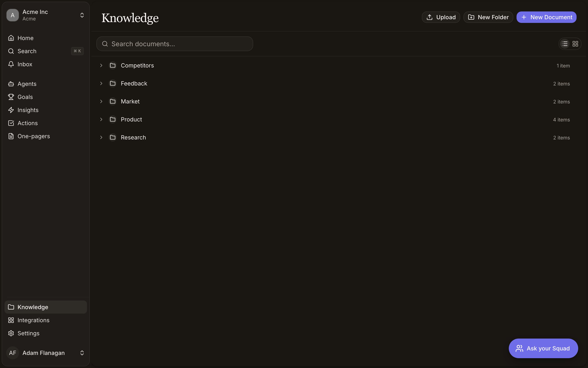This screenshot has width=588, height=368.
Task: Click the ⌘K search shortcut badge
Action: [x=77, y=51]
